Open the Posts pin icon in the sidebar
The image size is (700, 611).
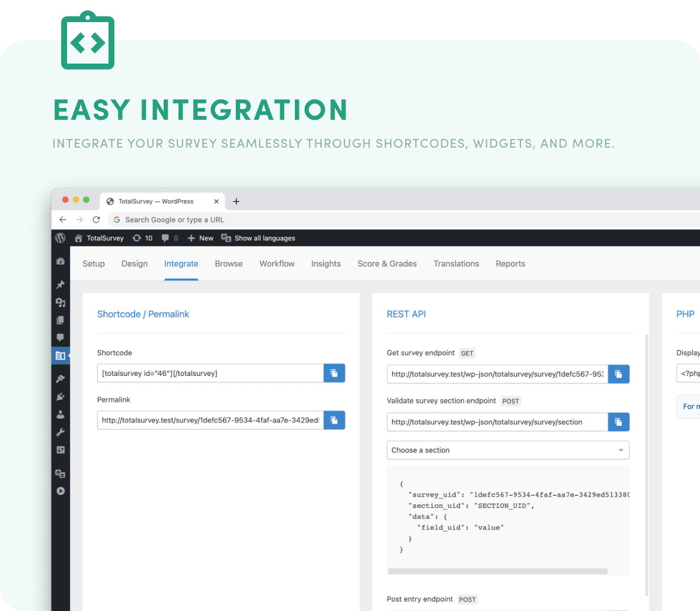coord(60,284)
